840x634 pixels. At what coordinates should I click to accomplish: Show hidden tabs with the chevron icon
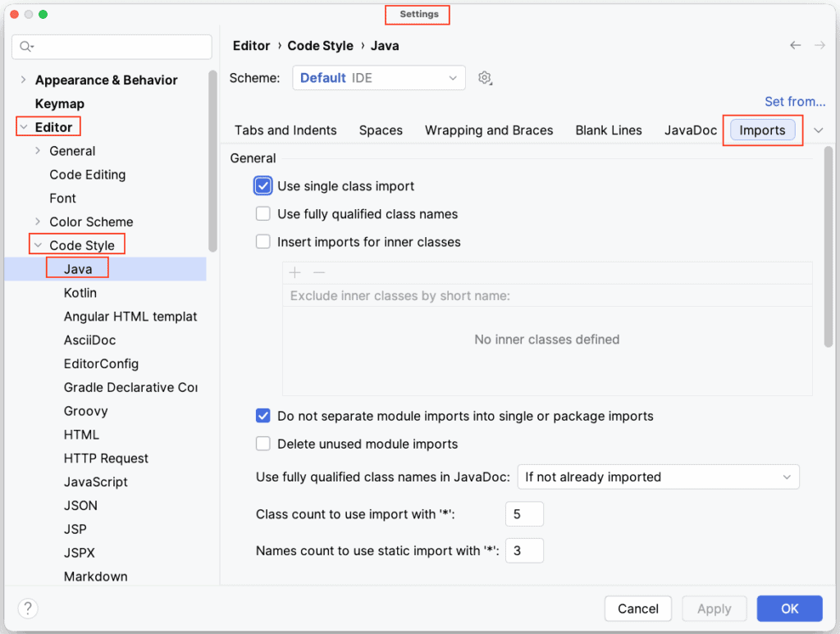tap(818, 130)
